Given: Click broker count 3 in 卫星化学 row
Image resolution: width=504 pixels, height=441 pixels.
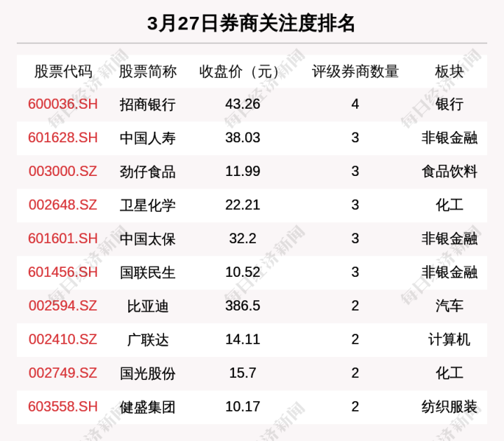Looking at the screenshot, I should click(355, 205).
